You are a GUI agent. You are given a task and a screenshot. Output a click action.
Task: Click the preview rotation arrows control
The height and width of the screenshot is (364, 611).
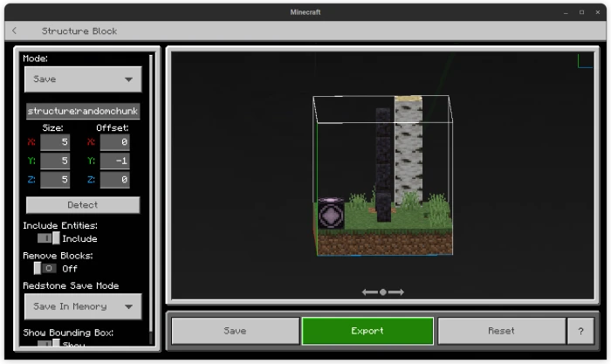coord(382,292)
